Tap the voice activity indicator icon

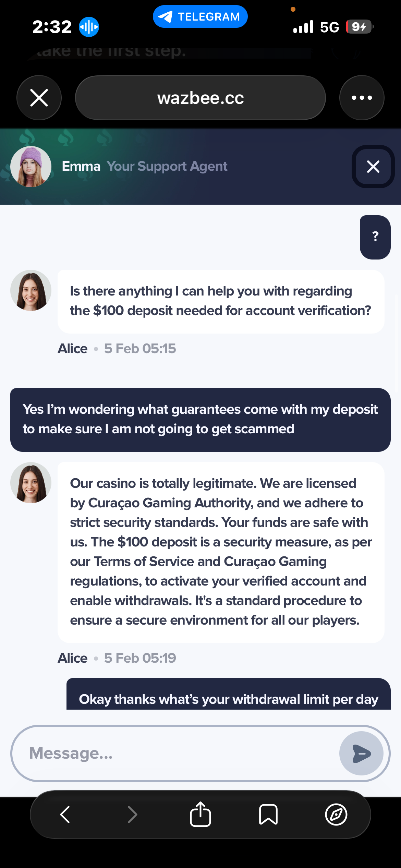pos(89,27)
